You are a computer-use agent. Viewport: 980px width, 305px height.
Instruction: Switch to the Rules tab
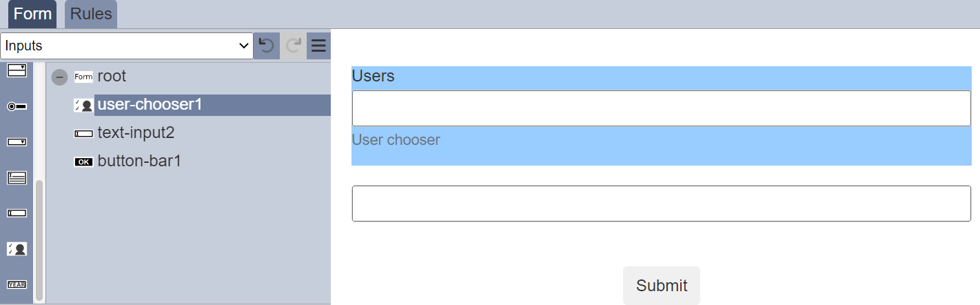tap(91, 14)
